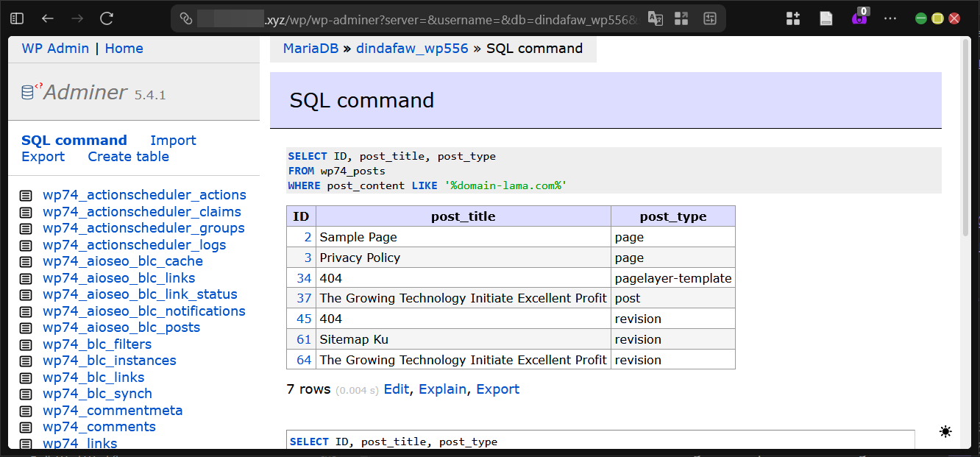Go back using the browser back arrow
The width and height of the screenshot is (980, 457).
coord(48,18)
